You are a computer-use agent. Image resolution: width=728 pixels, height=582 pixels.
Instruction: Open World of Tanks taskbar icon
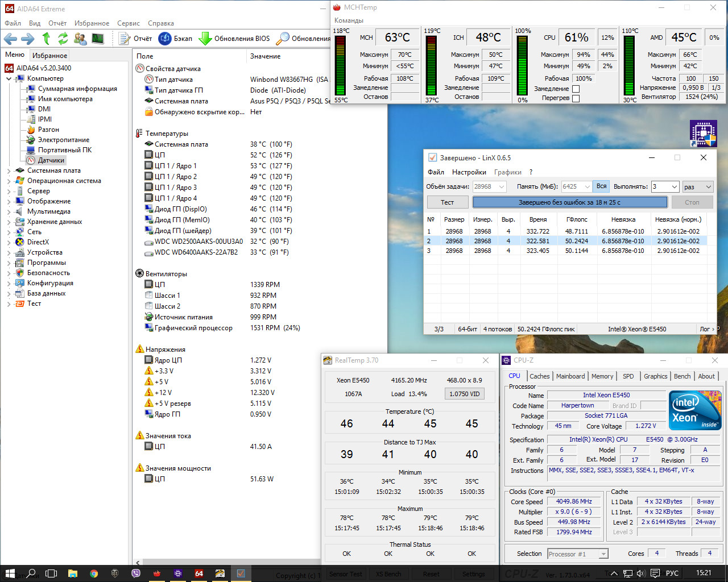(115, 573)
